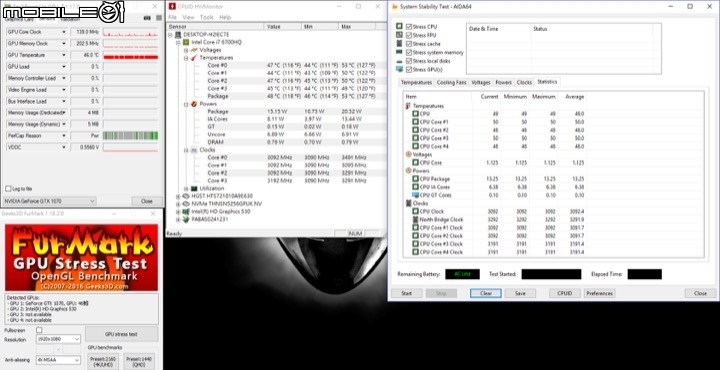Disable Stress local disks checkbox
The height and width of the screenshot is (370, 720).
409,61
